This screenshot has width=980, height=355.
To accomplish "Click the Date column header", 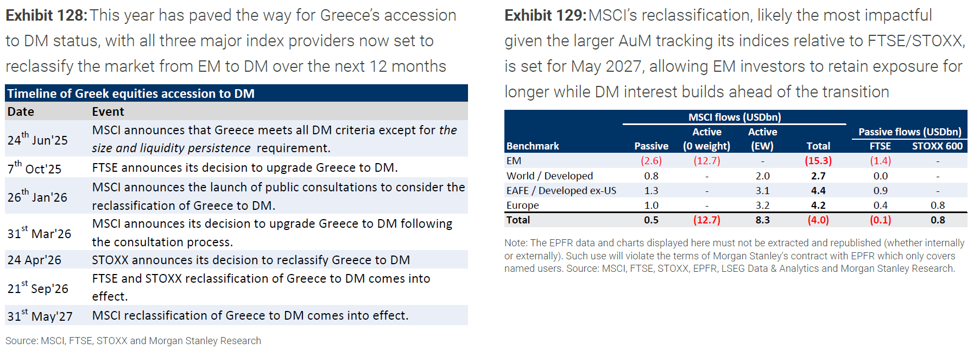I will pyautogui.click(x=21, y=111).
